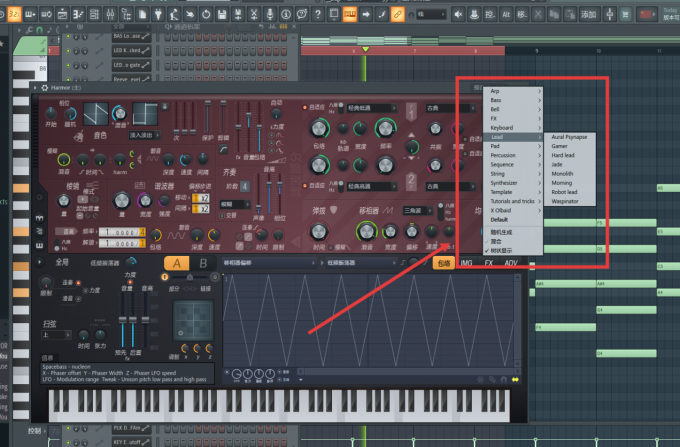Screen dimensions: 680x447
Task: Click the shopping cart icon
Action: (625, 14)
